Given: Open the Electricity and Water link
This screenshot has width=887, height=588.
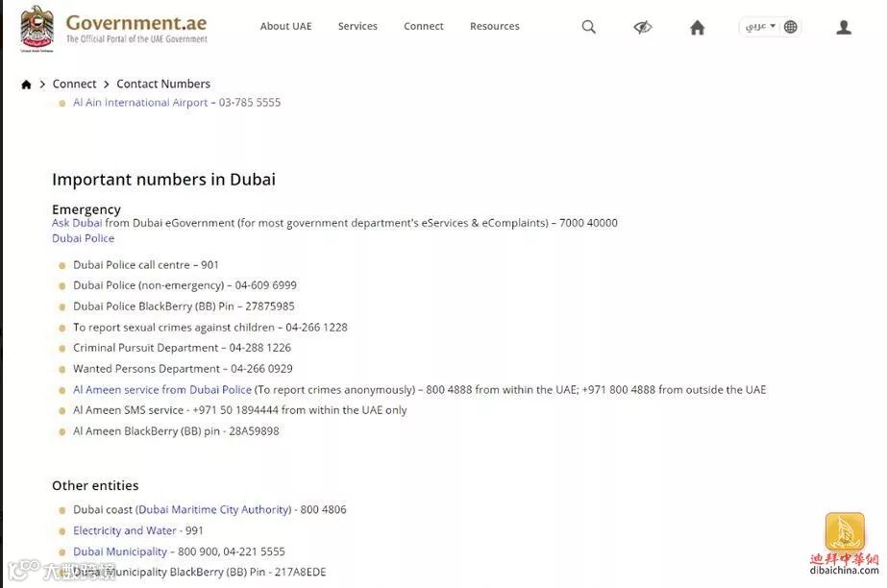Looking at the screenshot, I should 125,530.
